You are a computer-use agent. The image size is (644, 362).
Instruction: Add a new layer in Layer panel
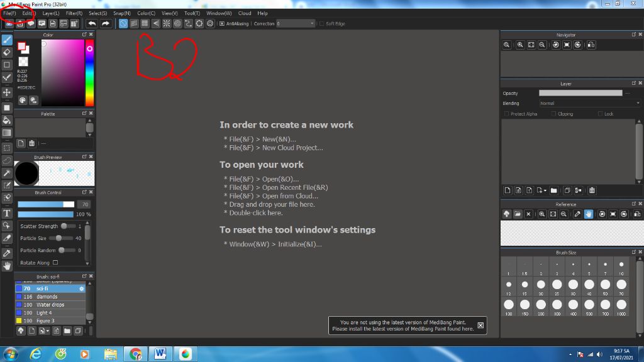pyautogui.click(x=508, y=190)
